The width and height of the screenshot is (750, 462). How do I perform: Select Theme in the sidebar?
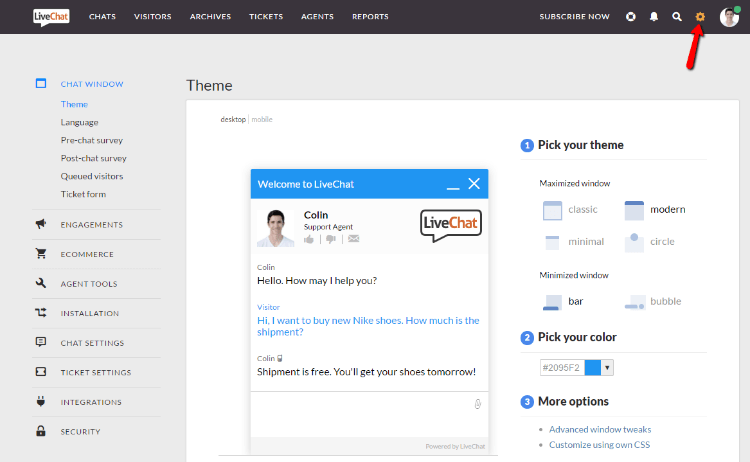[x=74, y=104]
